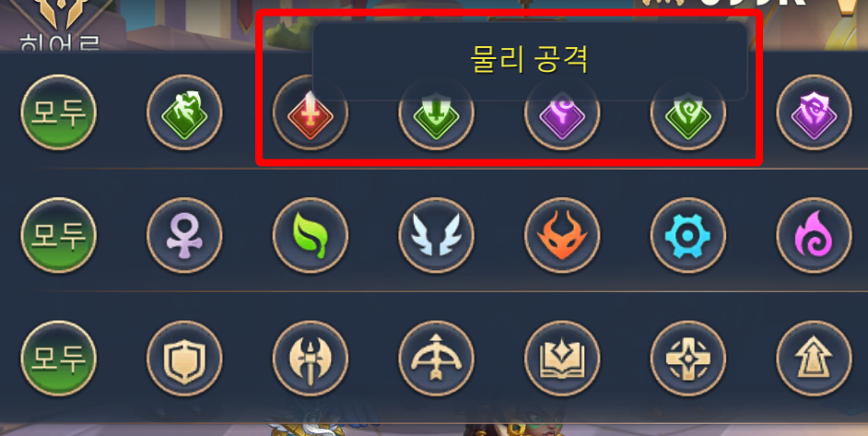The height and width of the screenshot is (436, 868).
Task: Filter heroes by shield tank class
Action: point(184,359)
